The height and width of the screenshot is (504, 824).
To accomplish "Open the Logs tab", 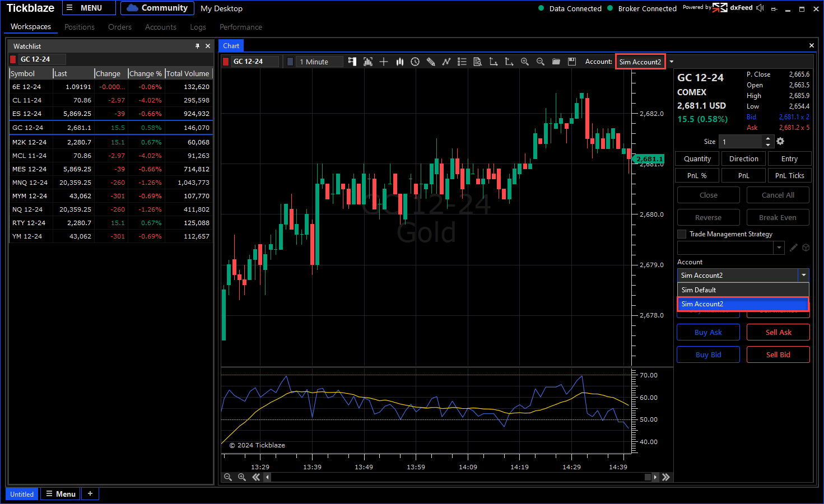I will point(198,27).
